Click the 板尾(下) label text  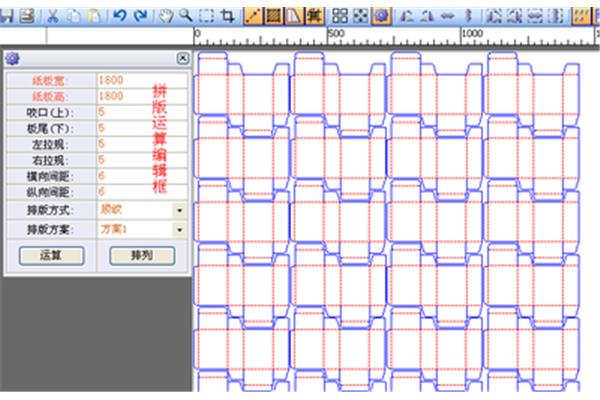(50, 129)
